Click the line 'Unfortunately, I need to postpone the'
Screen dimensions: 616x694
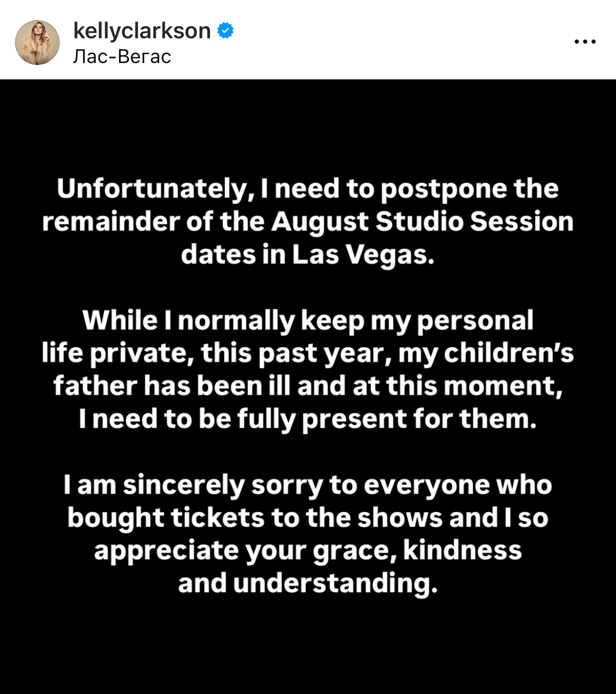coord(308,189)
